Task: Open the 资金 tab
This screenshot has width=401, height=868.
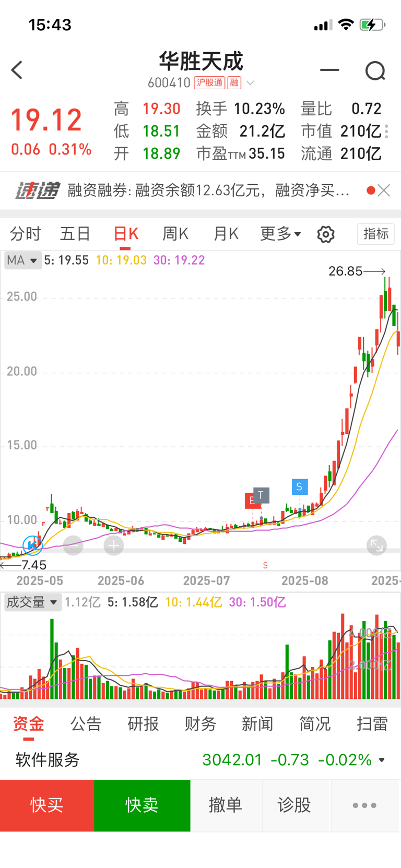Action: tap(28, 724)
